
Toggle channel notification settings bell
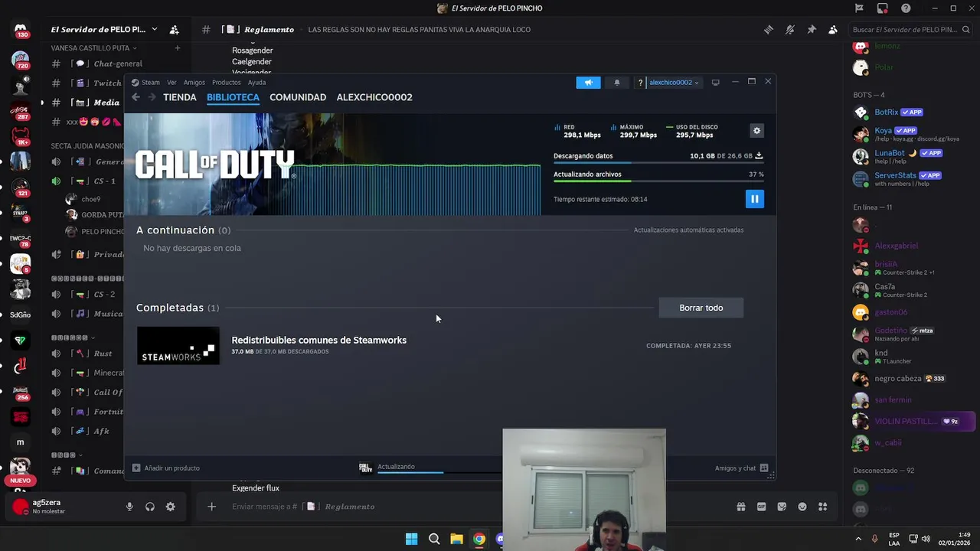coord(790,29)
